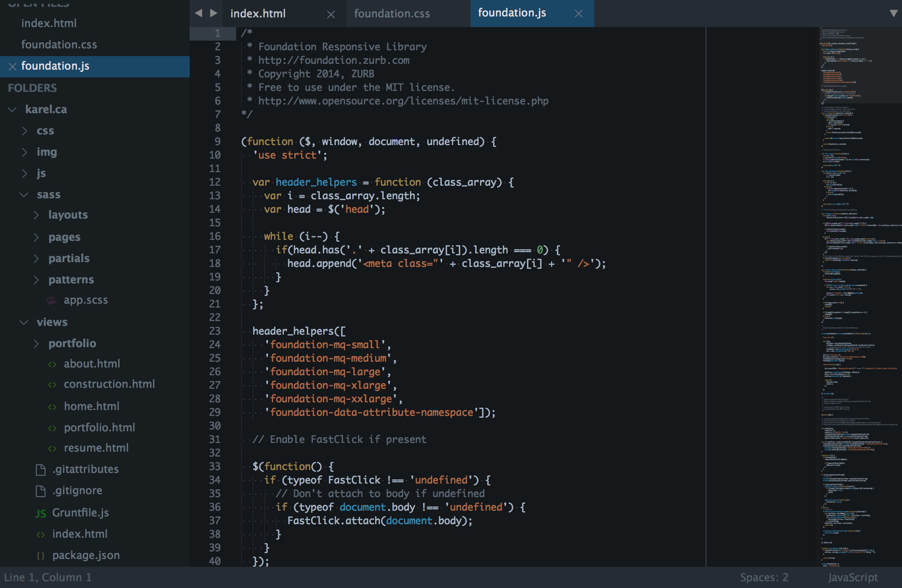Open root index.html in karel.ca folder
The height and width of the screenshot is (588, 902).
80,534
